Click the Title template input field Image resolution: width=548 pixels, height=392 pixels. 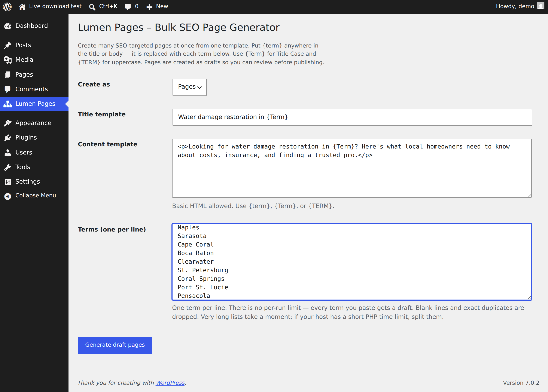352,117
